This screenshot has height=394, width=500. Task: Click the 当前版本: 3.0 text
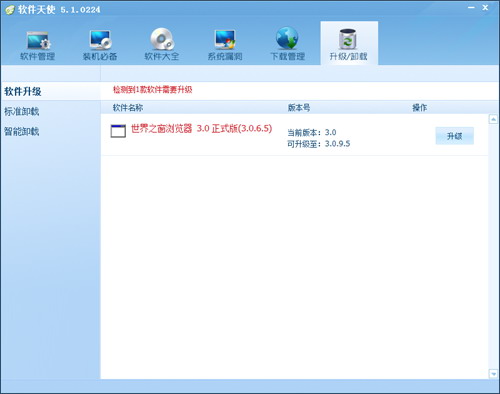click(x=312, y=132)
